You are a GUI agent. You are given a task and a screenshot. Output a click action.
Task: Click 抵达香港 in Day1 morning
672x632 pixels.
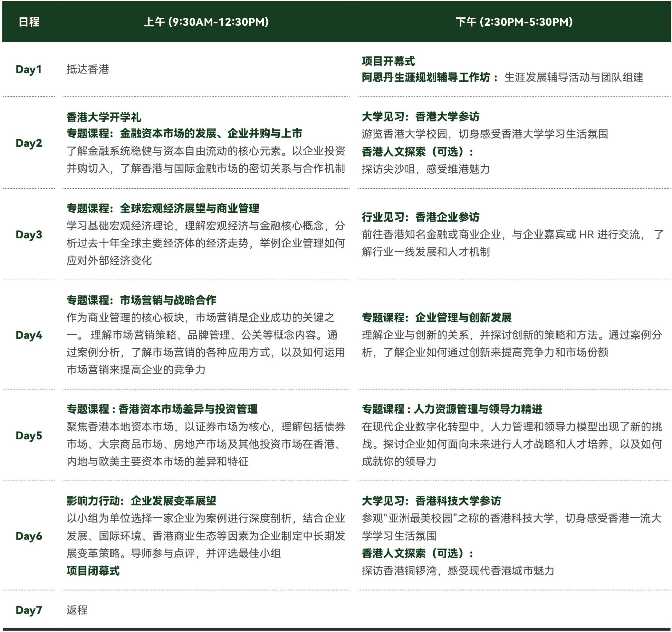(x=88, y=69)
